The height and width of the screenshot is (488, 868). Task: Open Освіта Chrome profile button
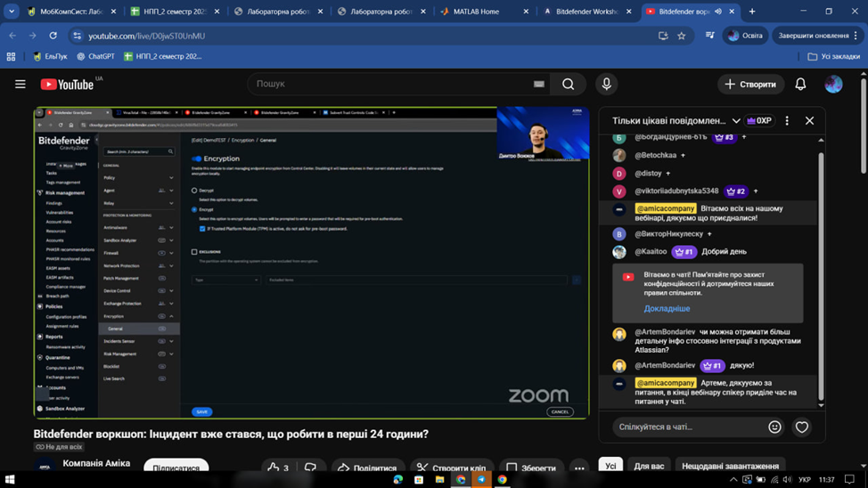point(745,36)
